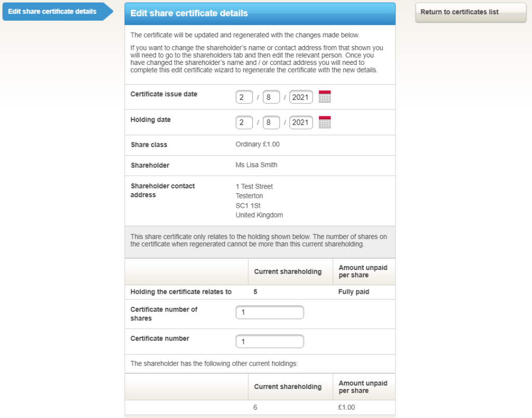
Task: Click the Holding the certificate relates to row label
Action: (181, 292)
